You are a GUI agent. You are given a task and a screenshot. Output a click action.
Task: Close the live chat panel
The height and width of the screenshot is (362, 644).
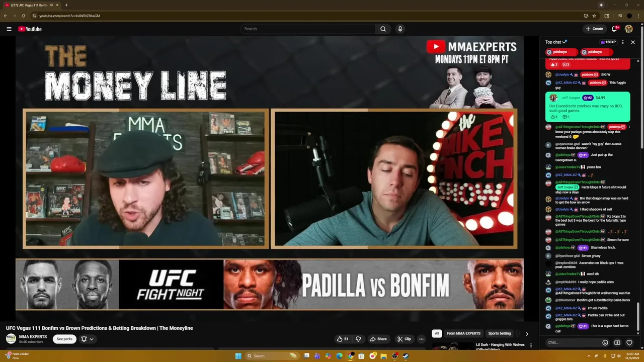pos(633,42)
